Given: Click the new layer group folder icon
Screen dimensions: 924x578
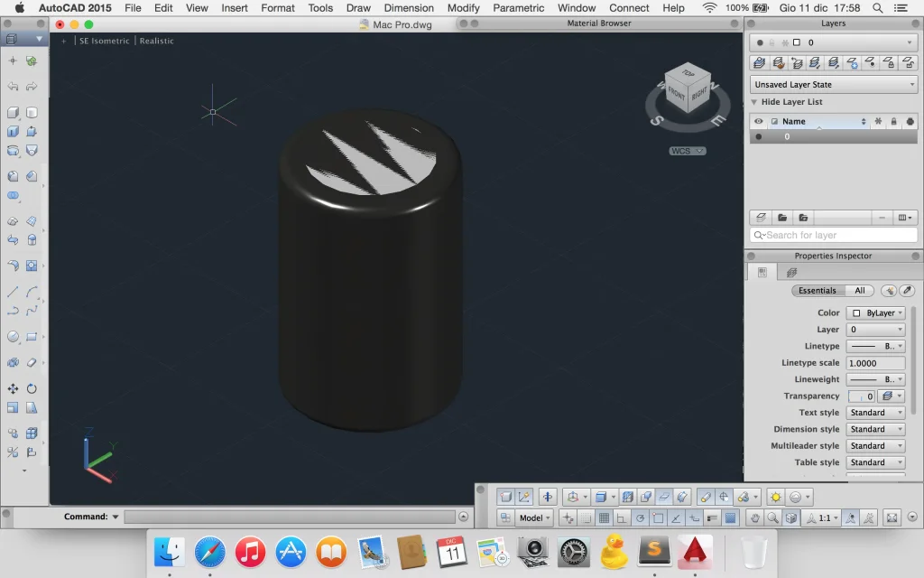Looking at the screenshot, I should [782, 218].
